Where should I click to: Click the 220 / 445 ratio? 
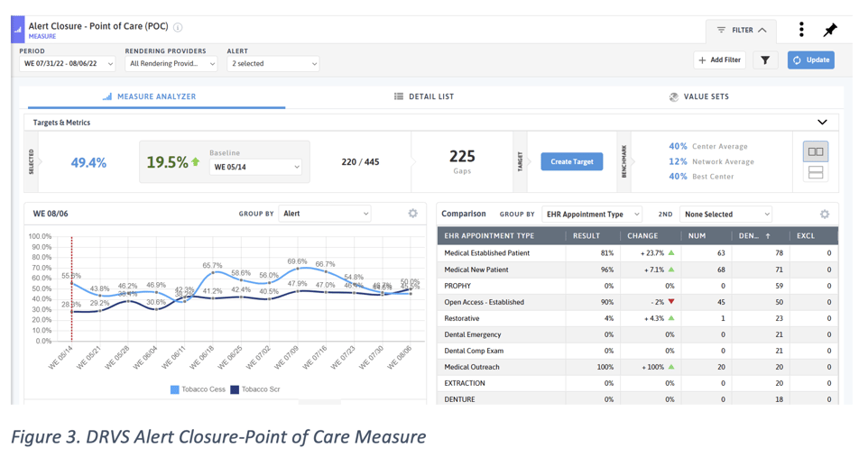click(x=360, y=162)
